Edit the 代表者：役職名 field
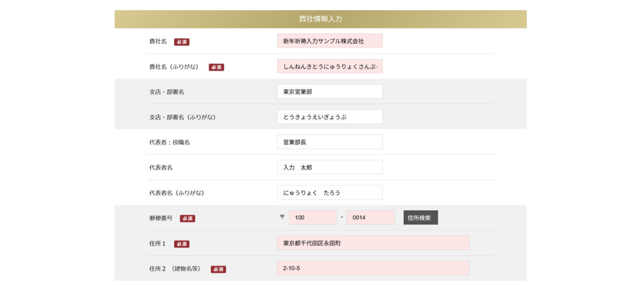This screenshot has width=644, height=285. point(329,142)
